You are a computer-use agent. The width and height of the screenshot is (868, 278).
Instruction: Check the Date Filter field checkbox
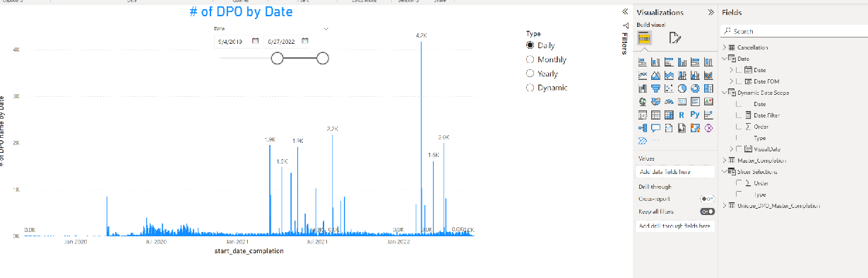(x=739, y=115)
